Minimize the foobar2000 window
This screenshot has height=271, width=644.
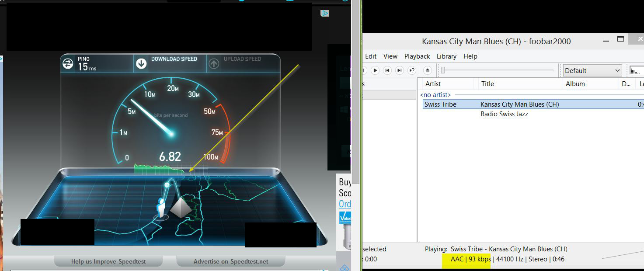coord(606,41)
